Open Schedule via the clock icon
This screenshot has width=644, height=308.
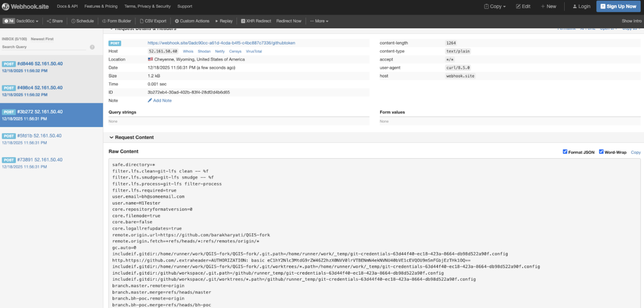tap(73, 21)
